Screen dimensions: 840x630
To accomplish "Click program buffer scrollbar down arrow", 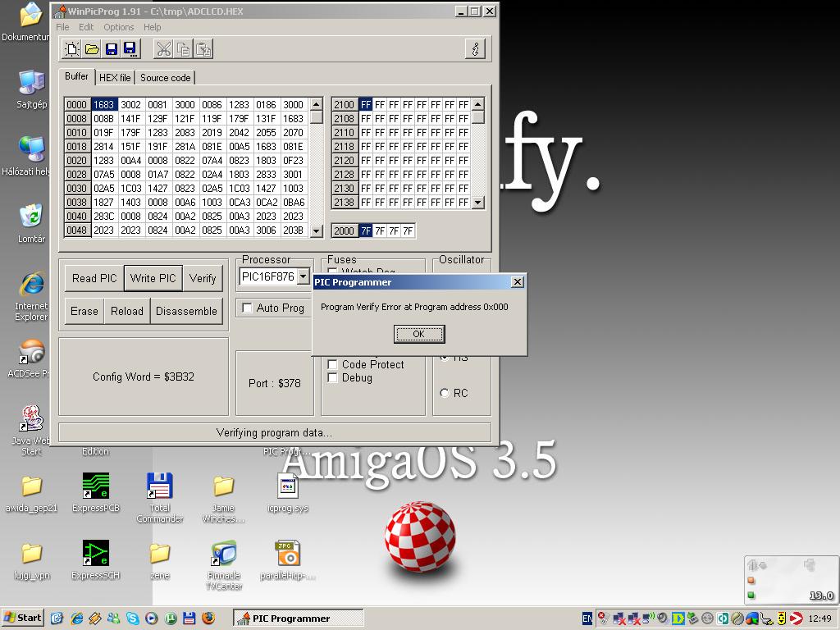I will (317, 231).
